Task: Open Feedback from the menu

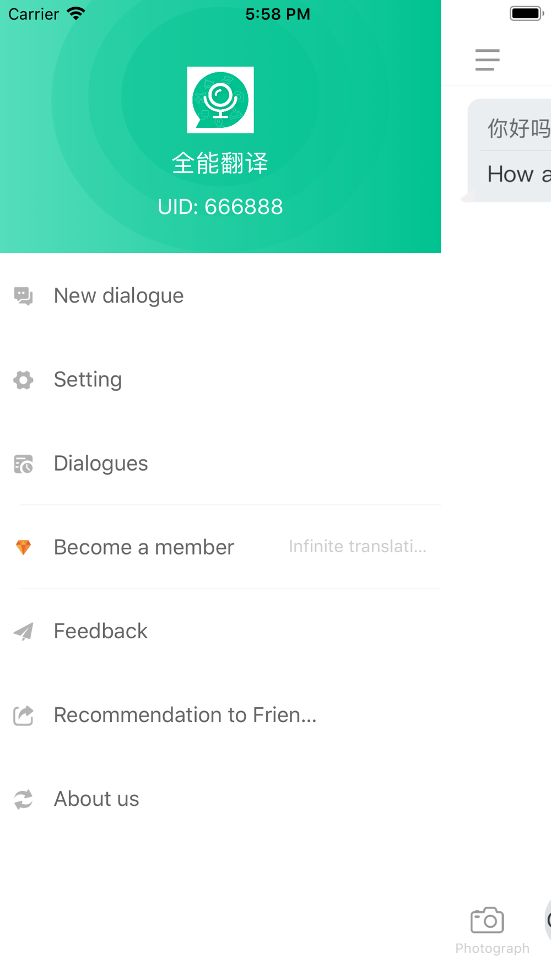Action: (x=220, y=631)
